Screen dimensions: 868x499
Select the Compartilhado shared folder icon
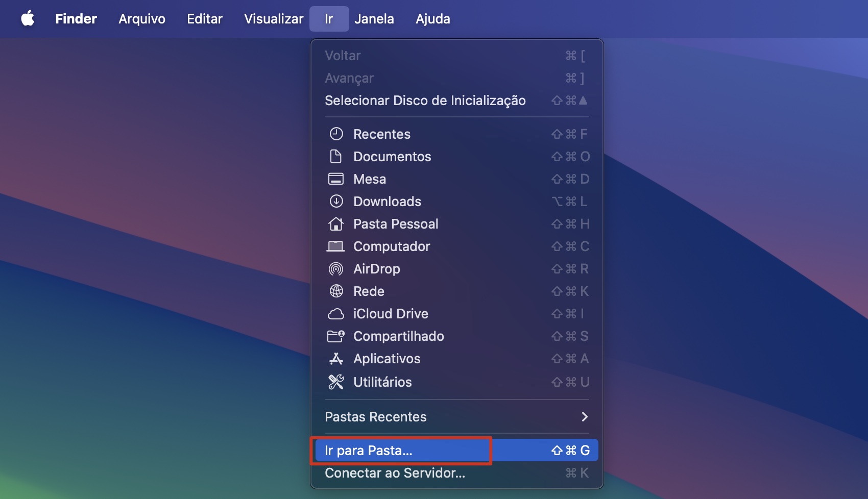(336, 336)
